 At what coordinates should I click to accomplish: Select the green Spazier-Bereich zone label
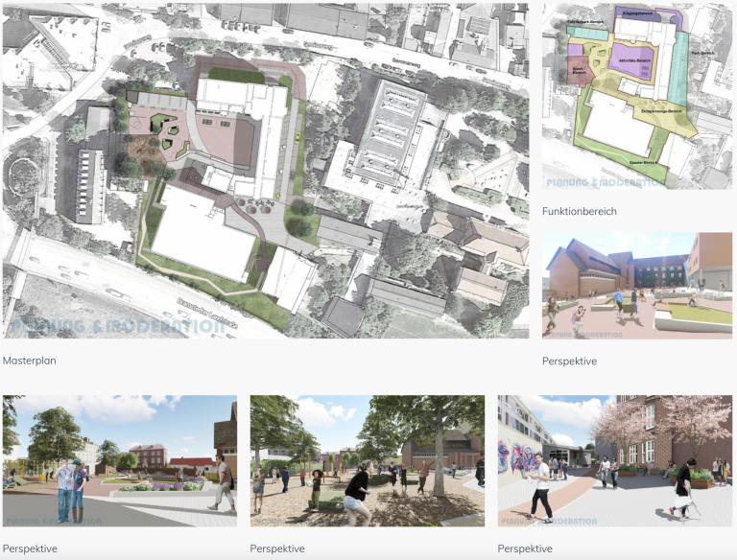tap(637, 163)
